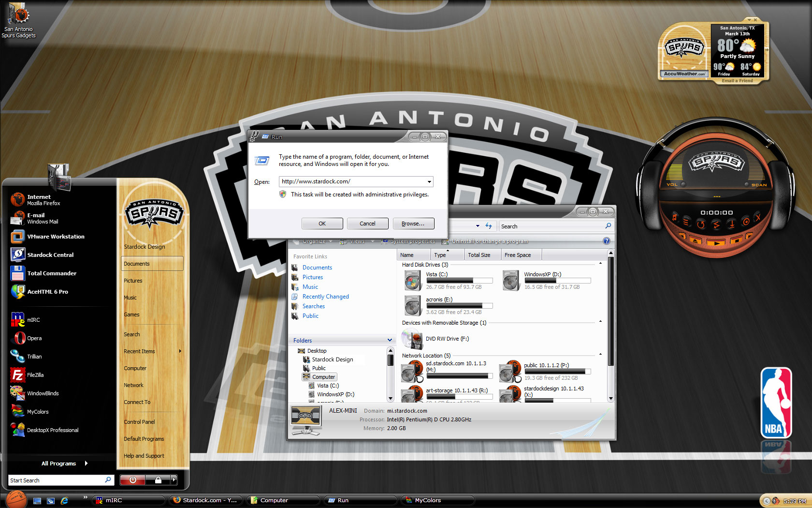This screenshot has width=812, height=508.
Task: Open Recently Changed favorite link
Action: pyautogui.click(x=325, y=297)
